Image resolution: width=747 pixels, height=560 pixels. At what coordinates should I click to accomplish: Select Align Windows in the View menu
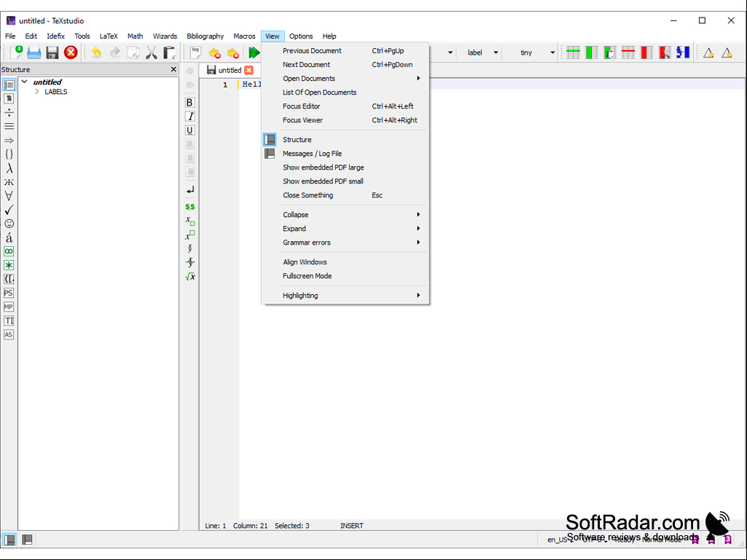point(345,262)
